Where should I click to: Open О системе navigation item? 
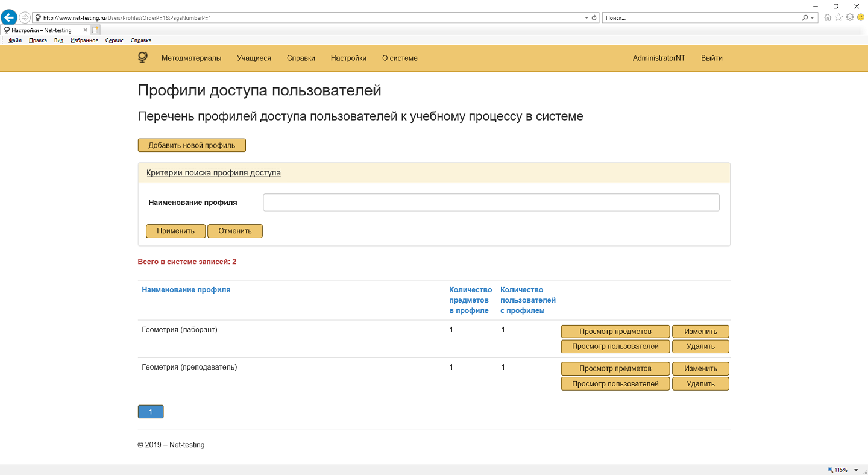pyautogui.click(x=400, y=58)
